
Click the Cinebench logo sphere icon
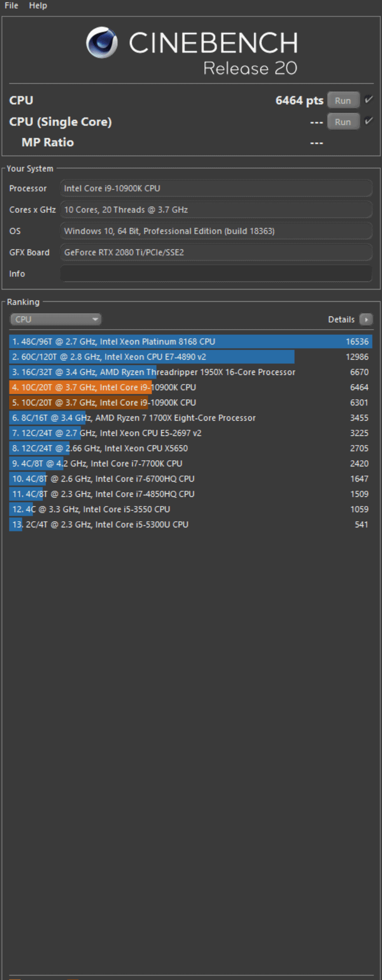102,43
